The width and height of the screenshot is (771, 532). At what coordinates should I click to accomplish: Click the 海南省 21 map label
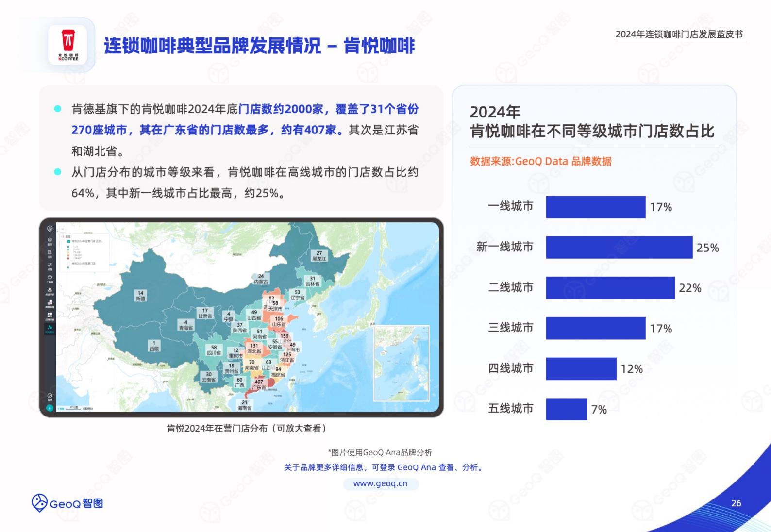[244, 405]
